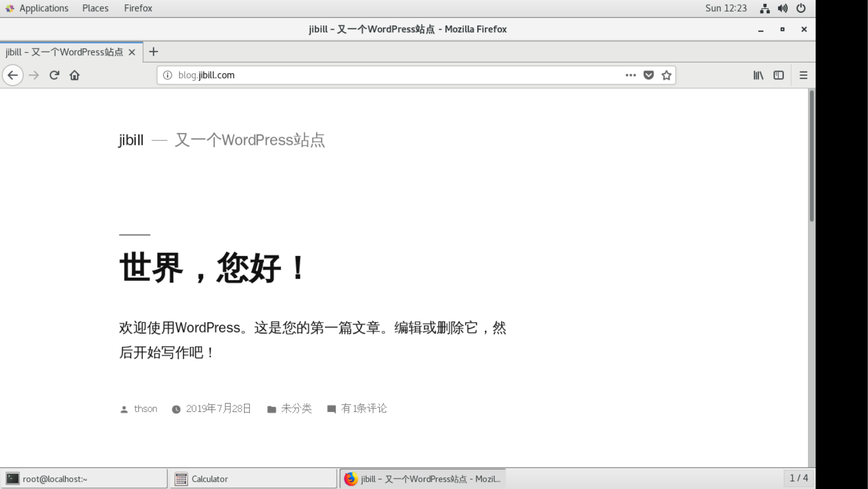
Task: Open the network status icon
Action: click(765, 8)
